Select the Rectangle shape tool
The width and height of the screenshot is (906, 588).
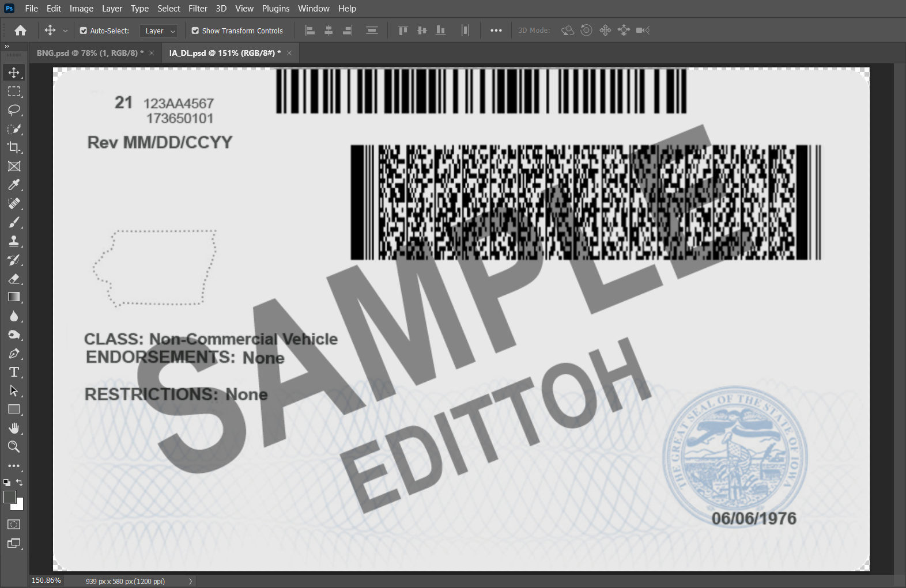pos(14,409)
